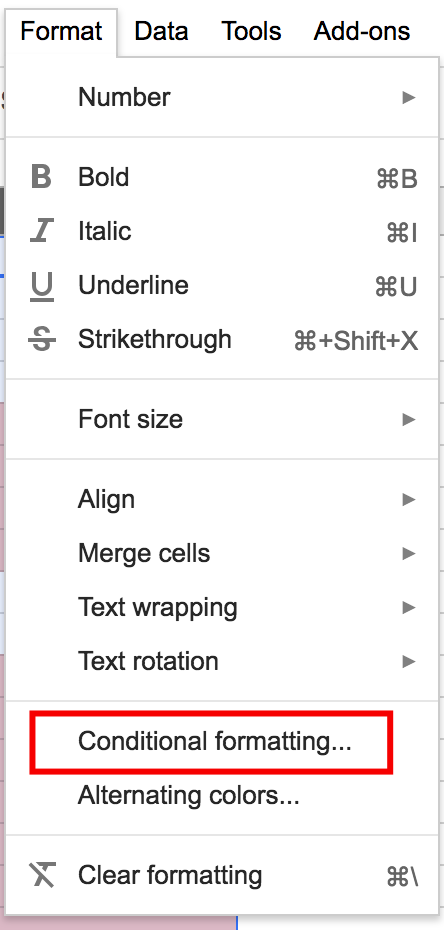Screen dimensions: 444x930
Task: Click the Strikethrough S icon
Action: pyautogui.click(x=42, y=340)
